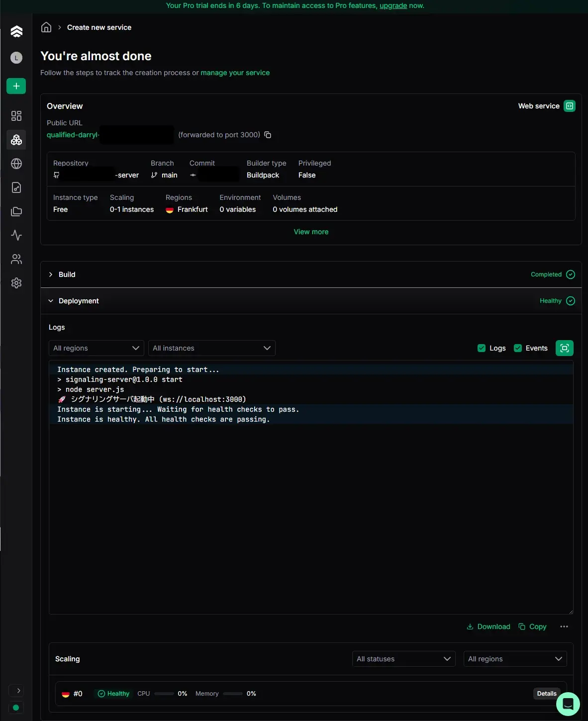Screen dimensions: 588x721
Task: Click the home breadcrumb icon
Action: (x=46, y=27)
